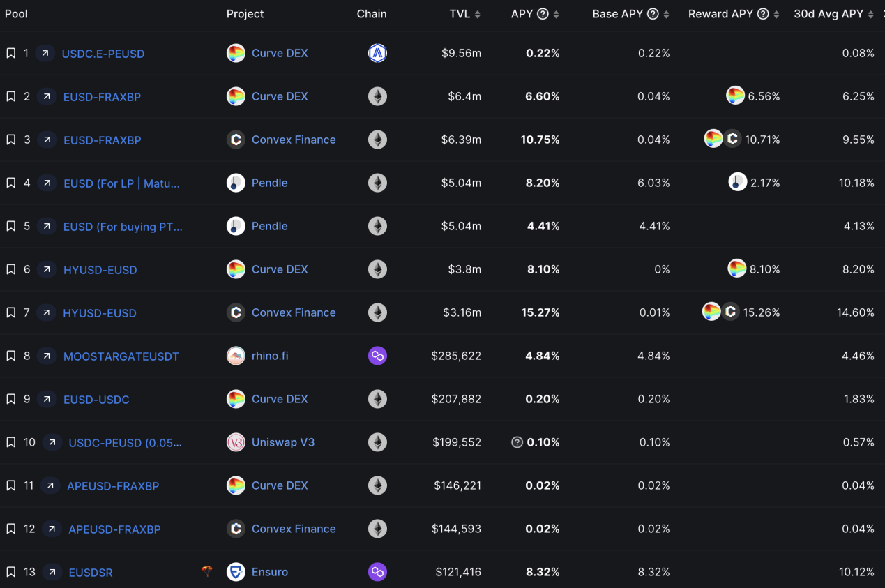Open the EUSD-USDC pool link
This screenshot has width=885, height=588.
tap(96, 399)
